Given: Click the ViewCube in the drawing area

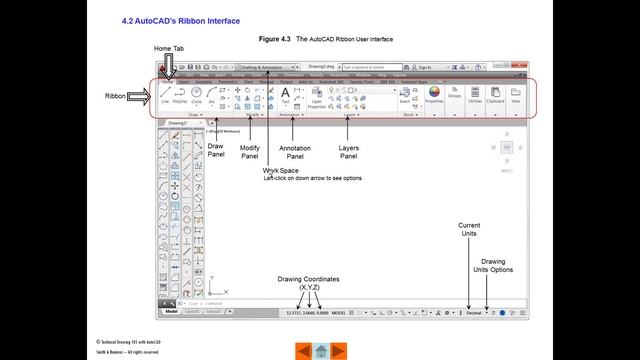Looking at the screenshot, I should 507,147.
